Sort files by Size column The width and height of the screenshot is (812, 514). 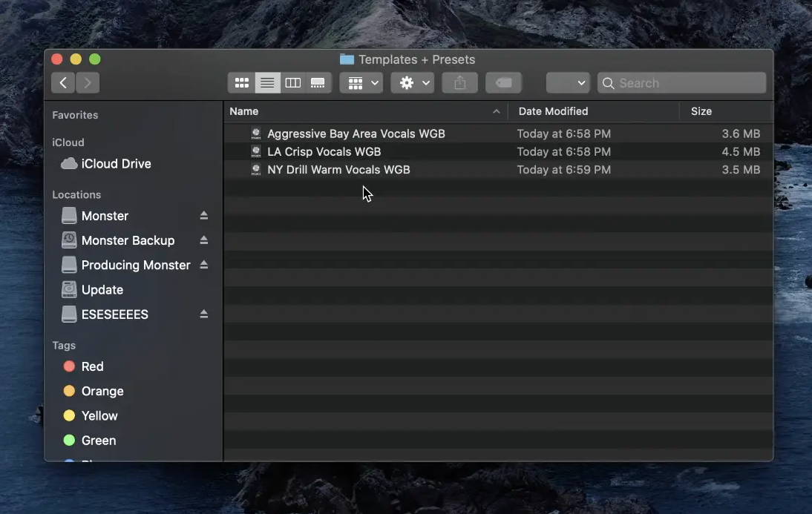point(701,111)
